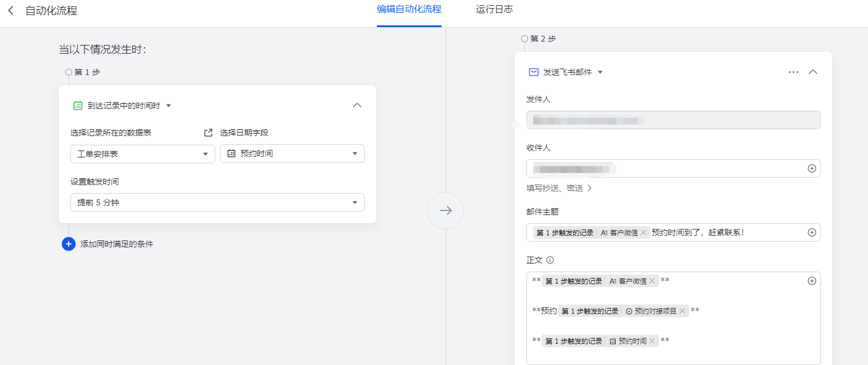868x365 pixels.
Task: Click the plus icon in 邮件主题 field
Action: pos(811,232)
